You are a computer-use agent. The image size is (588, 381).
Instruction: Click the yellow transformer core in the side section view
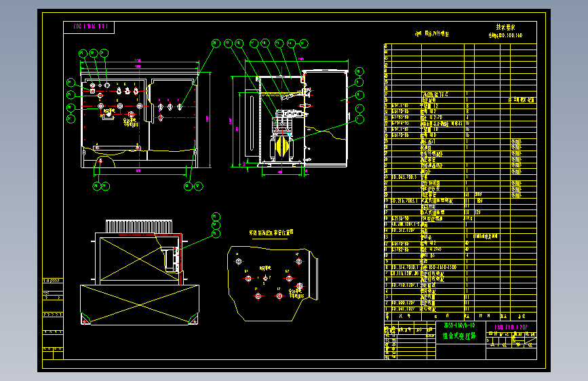(282, 146)
